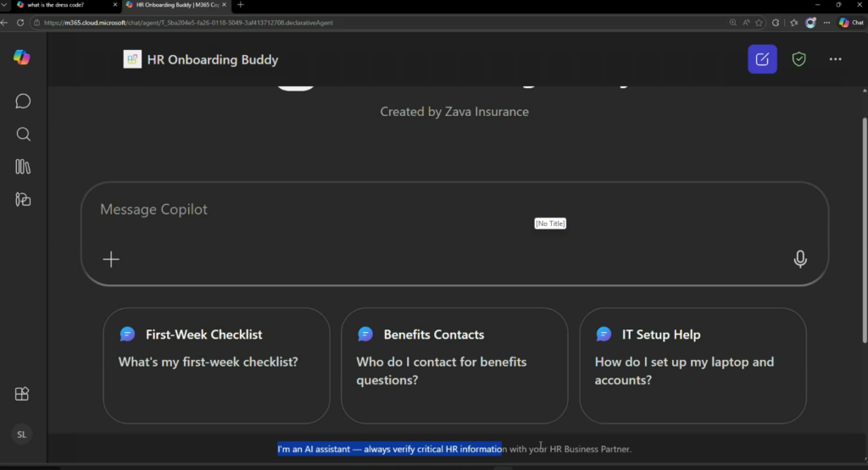Start a new chat with the purple compose button
Viewport: 868px width, 470px height.
762,59
